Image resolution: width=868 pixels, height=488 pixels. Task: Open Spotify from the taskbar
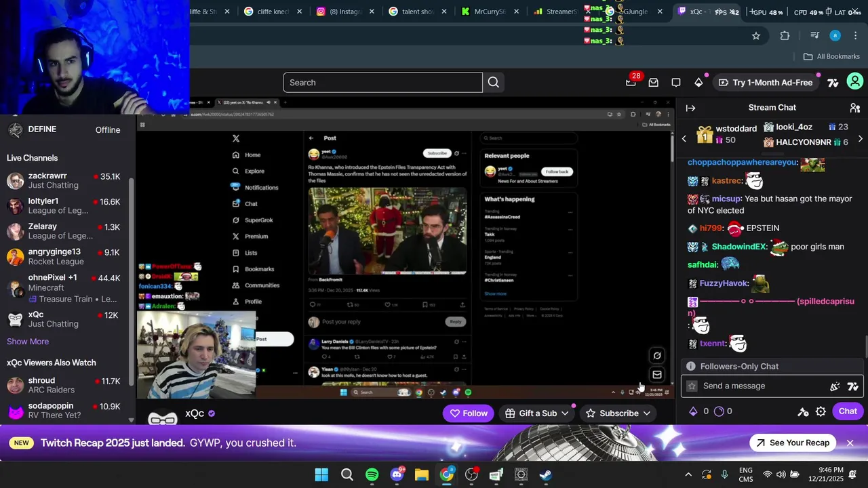[x=372, y=474]
